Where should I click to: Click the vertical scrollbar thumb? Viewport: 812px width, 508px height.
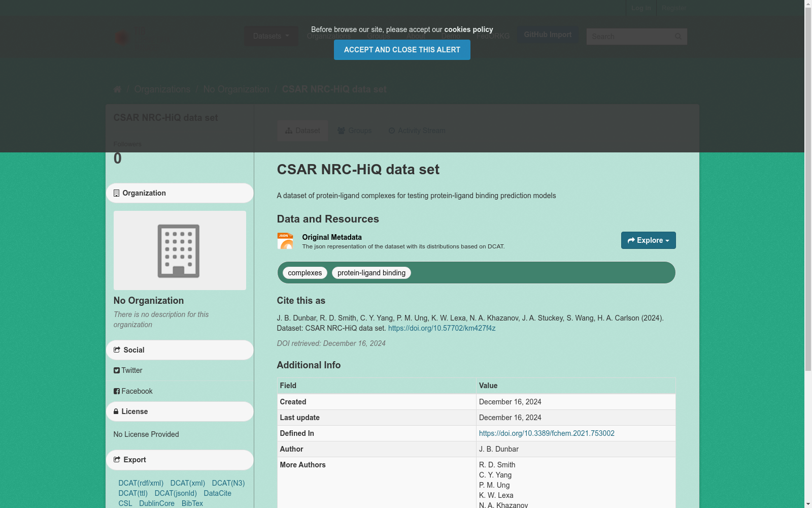pyautogui.click(x=808, y=189)
